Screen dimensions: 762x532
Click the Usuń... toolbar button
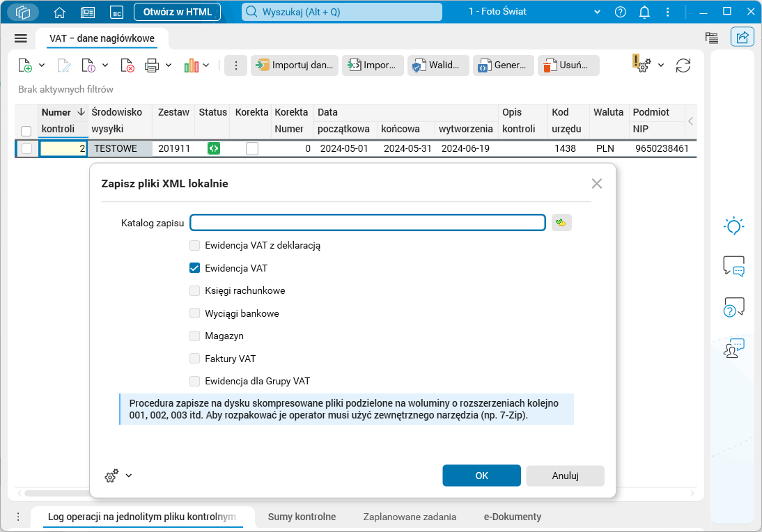568,65
